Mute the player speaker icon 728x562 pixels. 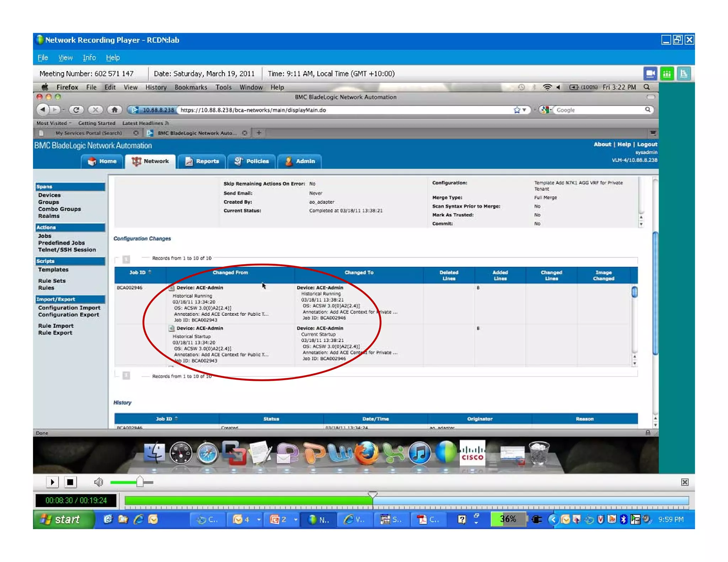(98, 482)
